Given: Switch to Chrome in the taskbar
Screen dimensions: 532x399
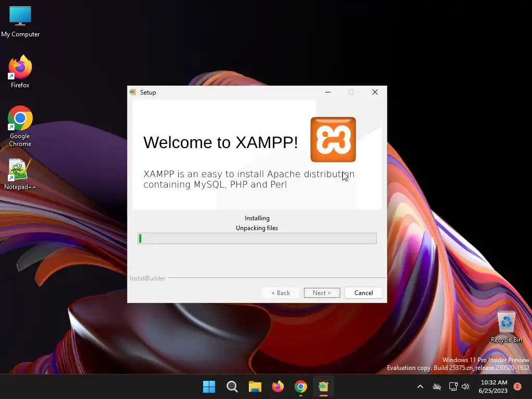Looking at the screenshot, I should coord(301,387).
